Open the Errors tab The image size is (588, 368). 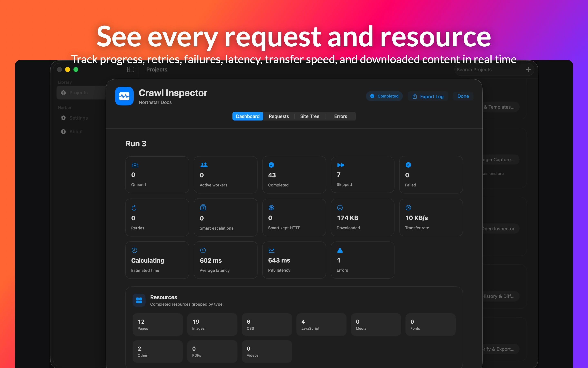click(x=340, y=116)
